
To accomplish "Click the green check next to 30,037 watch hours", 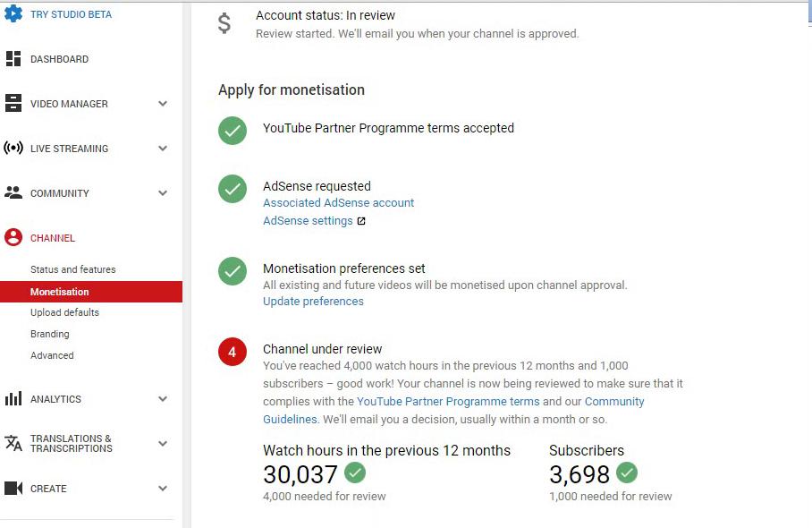I will tap(355, 473).
